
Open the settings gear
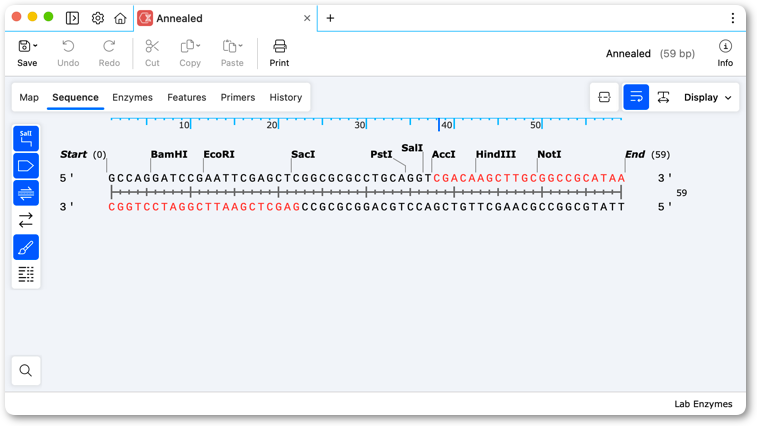tap(98, 18)
